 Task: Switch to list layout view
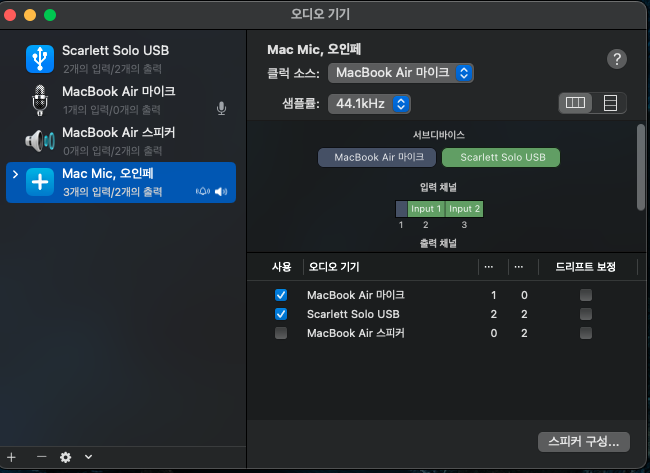tap(610, 102)
